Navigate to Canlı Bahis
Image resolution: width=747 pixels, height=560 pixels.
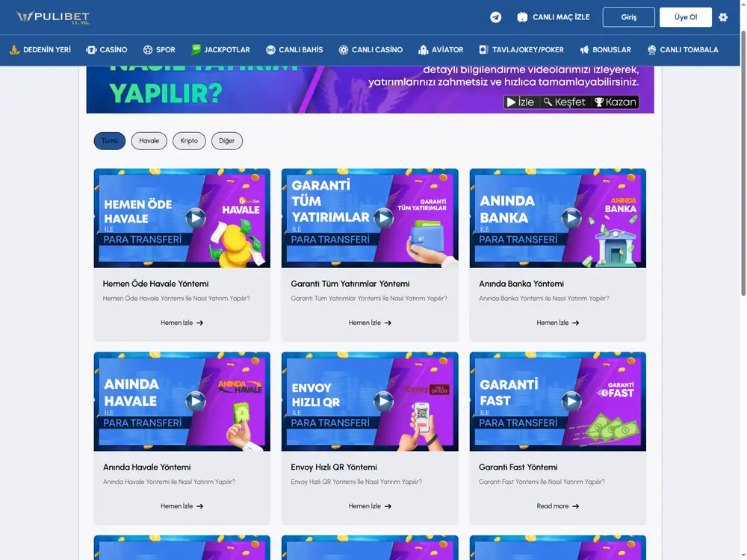294,49
